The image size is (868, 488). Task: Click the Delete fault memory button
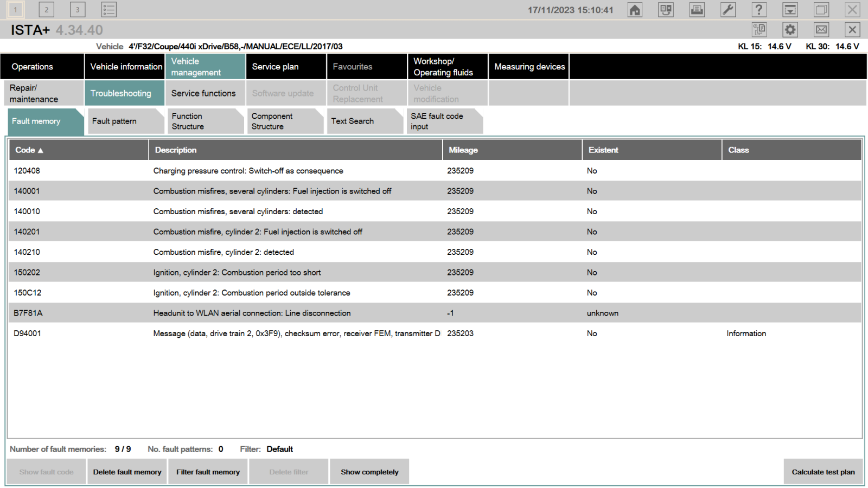pos(127,472)
